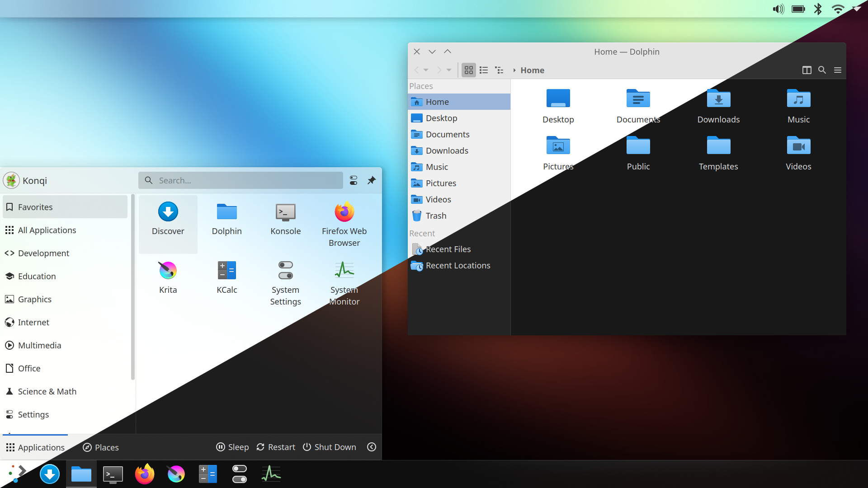Open System Settings from the launcher
This screenshot has height=488, width=868.
click(285, 282)
